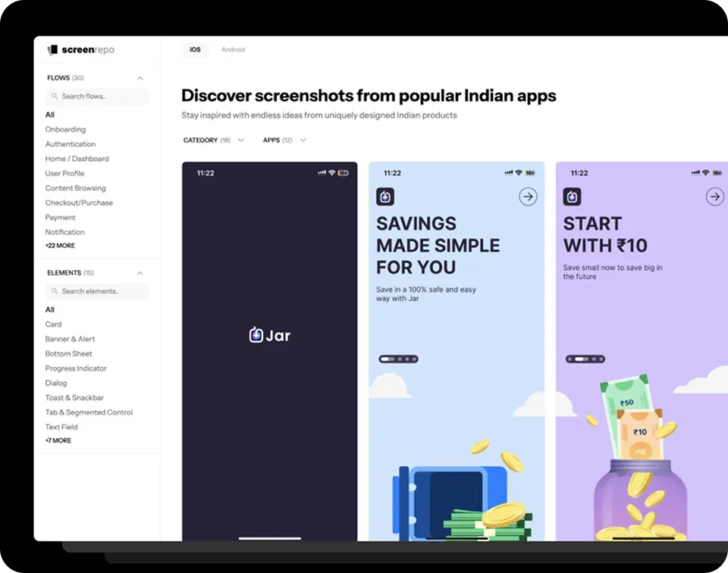The height and width of the screenshot is (573, 728).
Task: Select All under Elements
Action: (50, 309)
